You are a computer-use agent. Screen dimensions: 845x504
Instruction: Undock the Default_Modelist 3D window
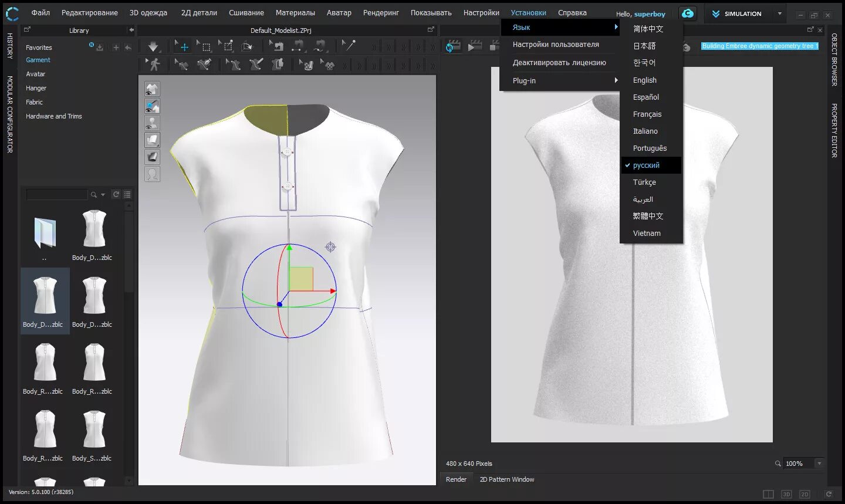[431, 29]
